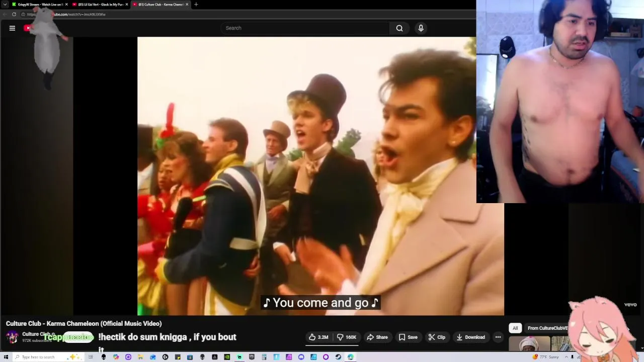The height and width of the screenshot is (362, 644).
Task: Click inside the YouTube Search field
Action: 305,28
